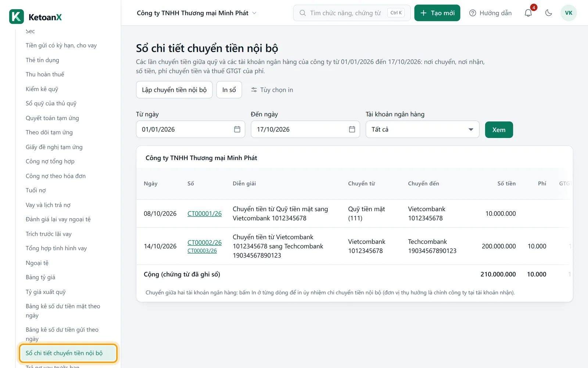588x368 pixels.
Task: Select Sổ chi tiết chuyển tiền nội bộ
Action: tap(68, 353)
